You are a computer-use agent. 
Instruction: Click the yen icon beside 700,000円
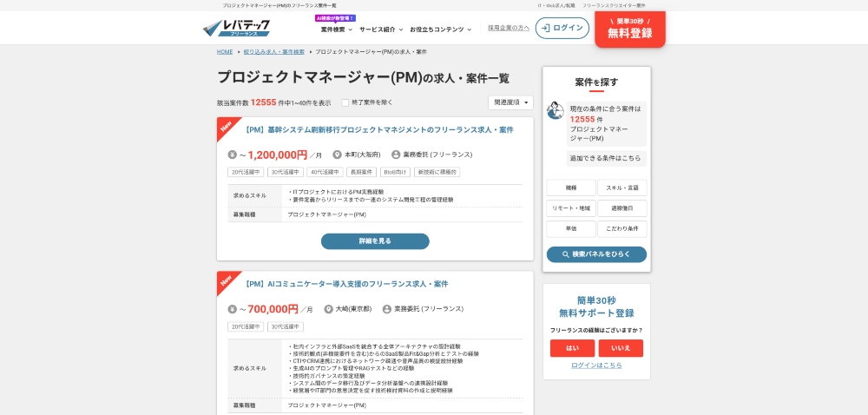point(233,309)
